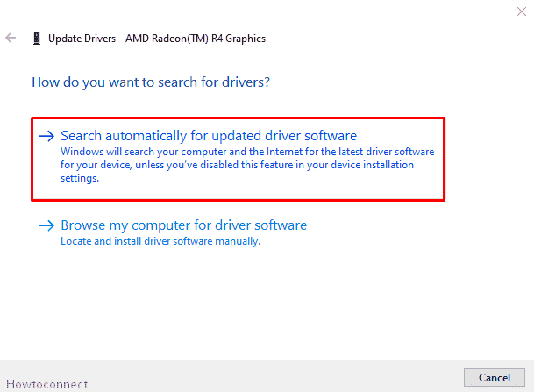This screenshot has width=534, height=392.
Task: Click the arrow icon beside Browse my computer
Action: pos(46,225)
